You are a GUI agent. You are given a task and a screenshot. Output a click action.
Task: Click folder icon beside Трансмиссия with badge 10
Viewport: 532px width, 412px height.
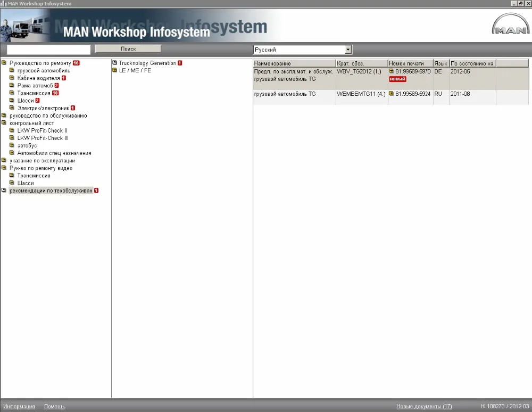click(12, 92)
